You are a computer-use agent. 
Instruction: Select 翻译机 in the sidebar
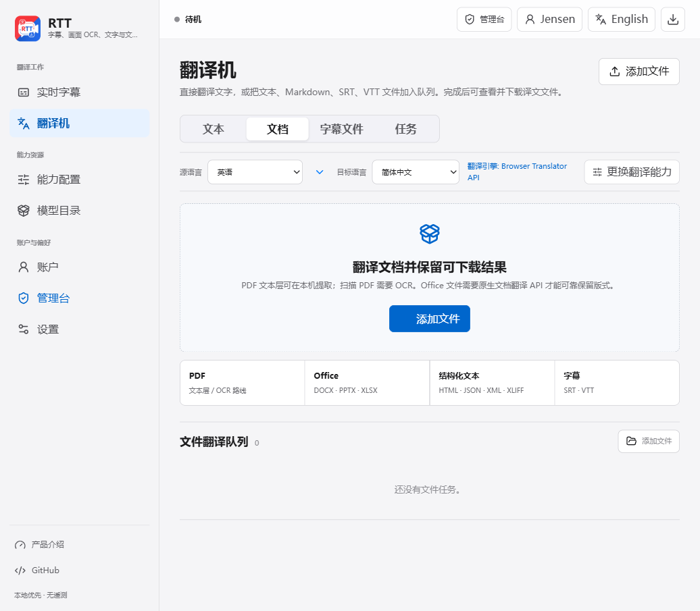coord(80,124)
